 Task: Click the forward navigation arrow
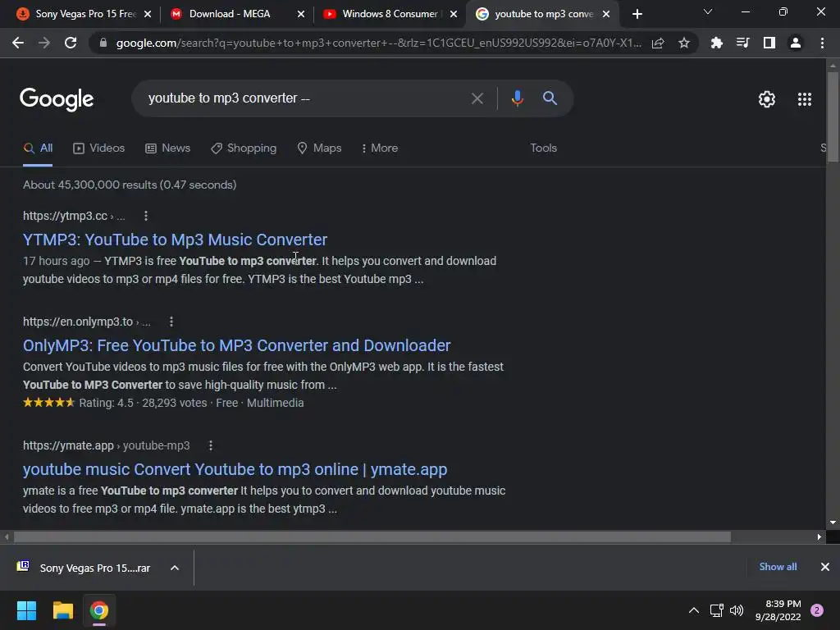[44, 43]
